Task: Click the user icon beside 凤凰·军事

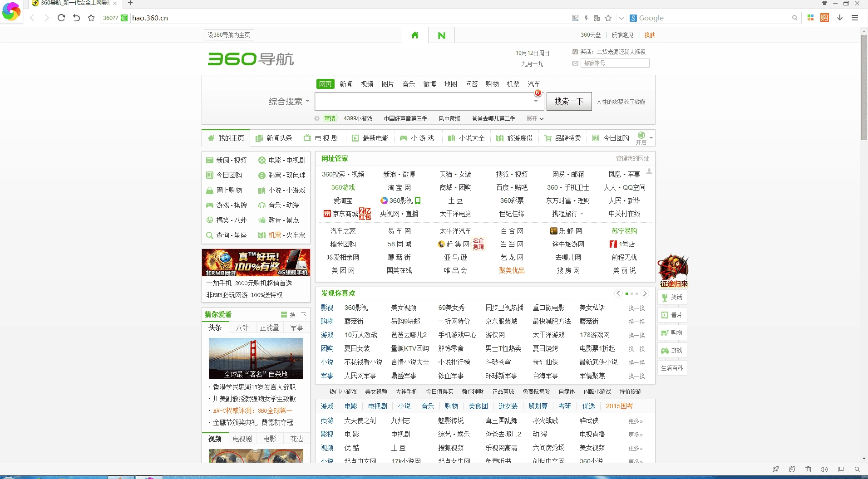Action: pos(649,171)
